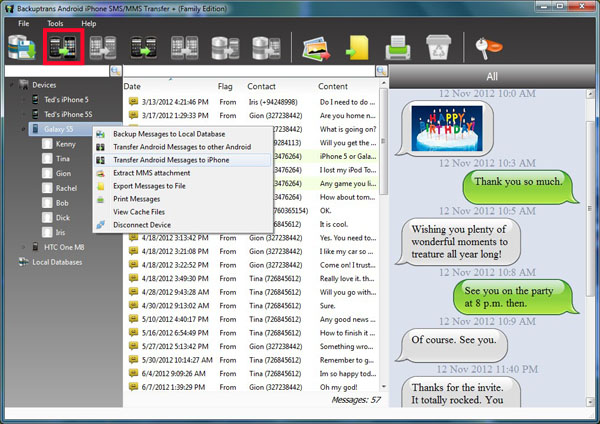Open the Tools menu
The height and width of the screenshot is (424, 600).
tap(55, 23)
